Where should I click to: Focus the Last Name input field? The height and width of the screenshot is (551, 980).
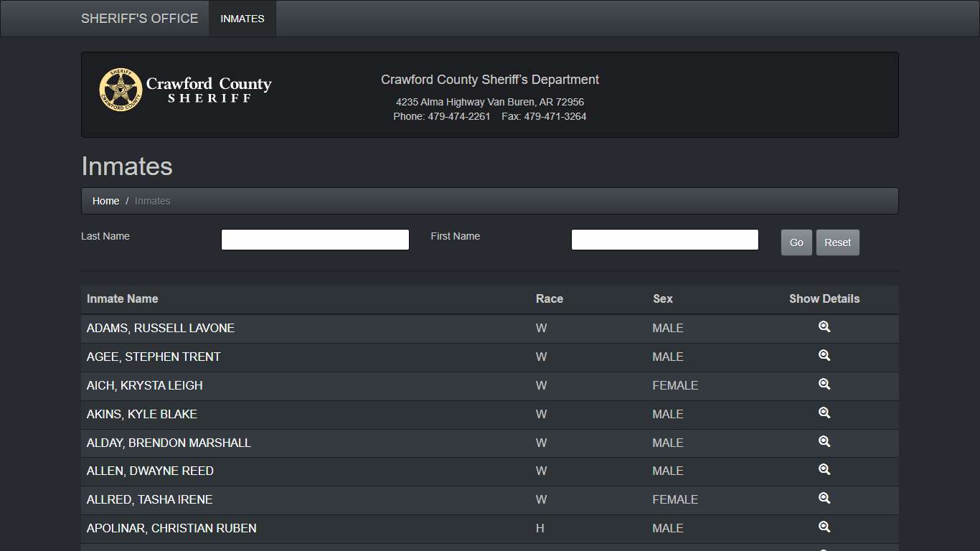click(315, 240)
